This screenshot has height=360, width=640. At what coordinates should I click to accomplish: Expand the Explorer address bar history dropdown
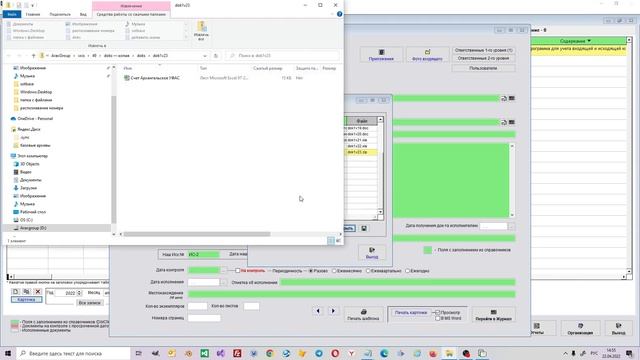pyautogui.click(x=204, y=56)
